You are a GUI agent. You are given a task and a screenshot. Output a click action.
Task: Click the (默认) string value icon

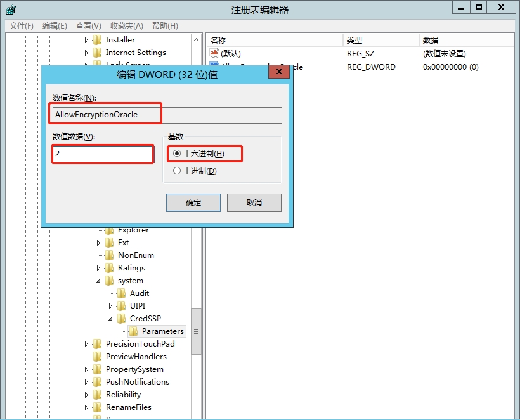(214, 54)
